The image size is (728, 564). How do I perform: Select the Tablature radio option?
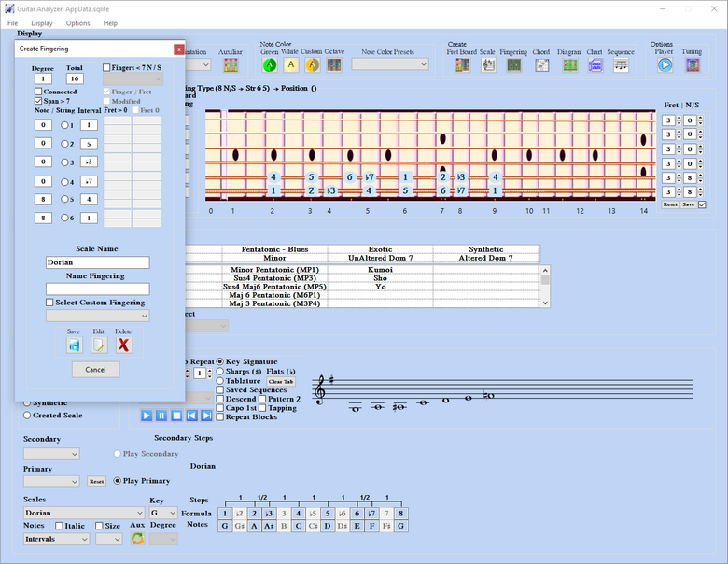coord(220,381)
